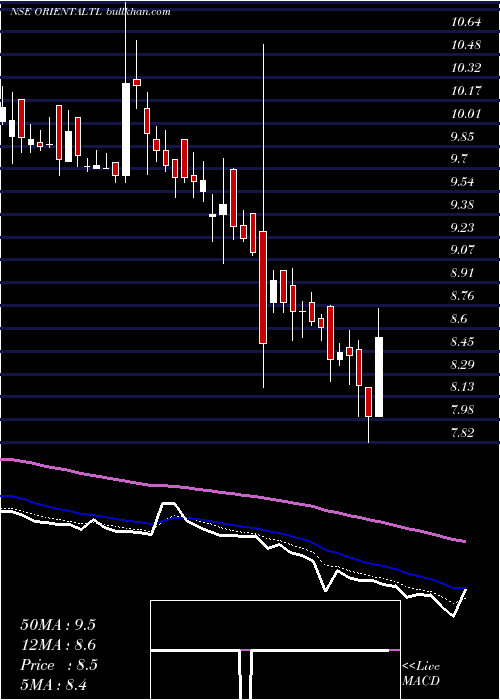Viewport: 500px width, 700px height.
Task: Click the 8.29 price axis label
Action: (x=462, y=365)
